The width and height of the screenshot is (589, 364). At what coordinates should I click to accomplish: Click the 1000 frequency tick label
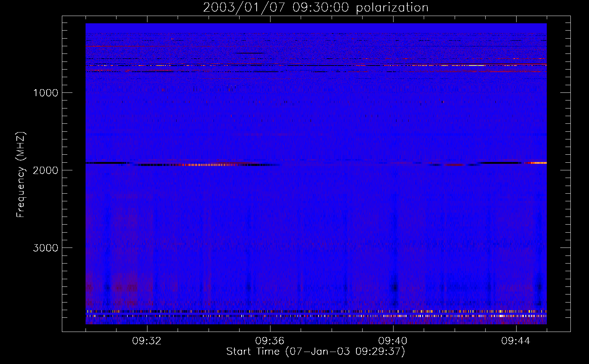point(46,93)
